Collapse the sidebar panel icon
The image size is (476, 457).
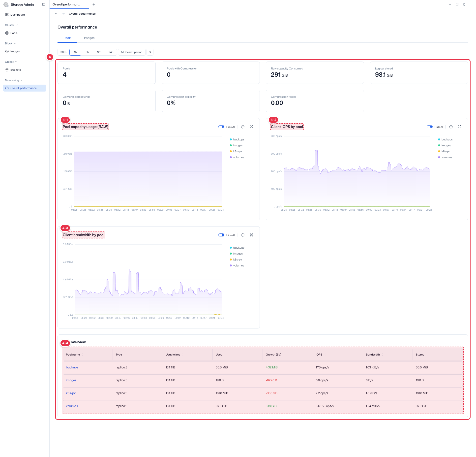(x=44, y=4)
